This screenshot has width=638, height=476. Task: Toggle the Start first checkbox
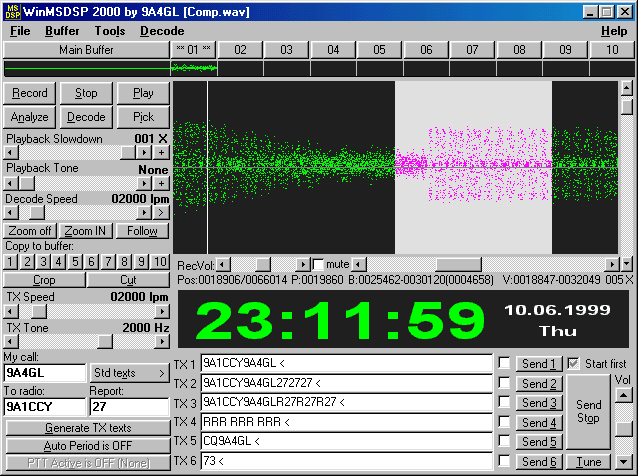coord(573,363)
